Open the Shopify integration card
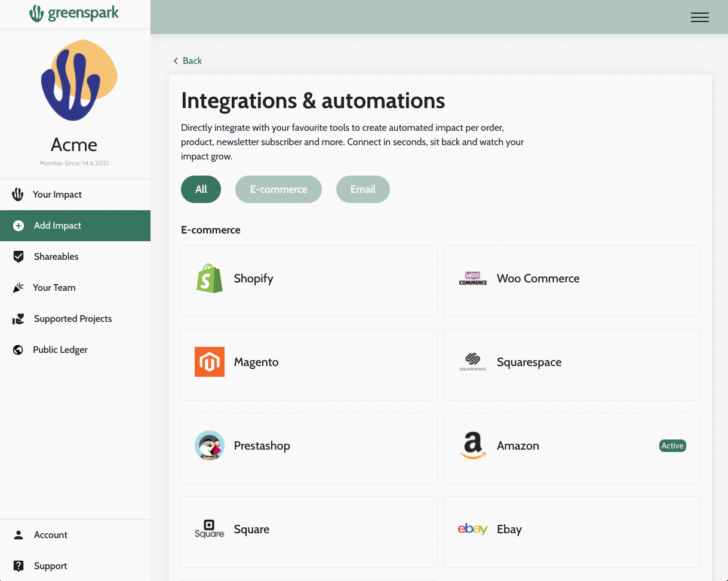 [x=309, y=281]
